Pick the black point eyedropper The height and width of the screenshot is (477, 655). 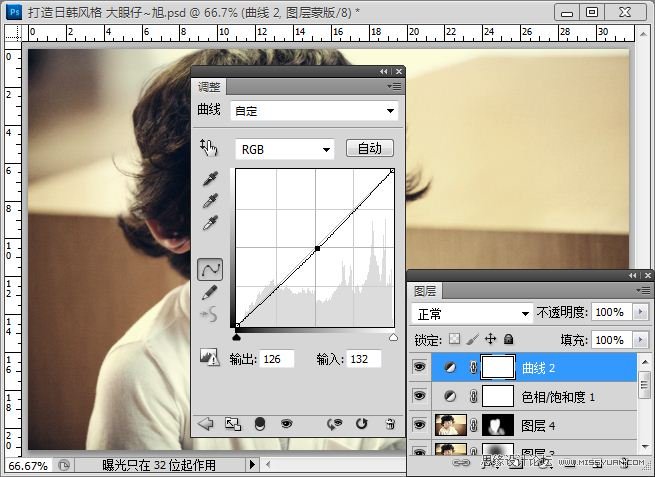[210, 178]
